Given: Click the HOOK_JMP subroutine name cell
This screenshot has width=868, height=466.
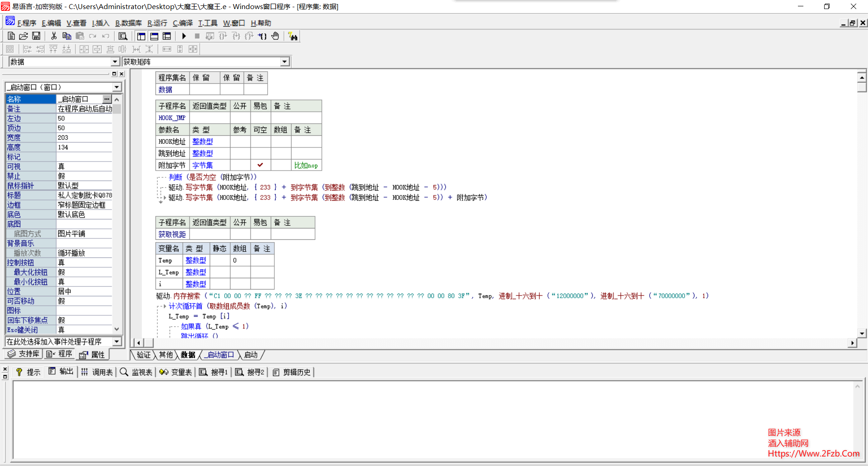Looking at the screenshot, I should (x=172, y=118).
